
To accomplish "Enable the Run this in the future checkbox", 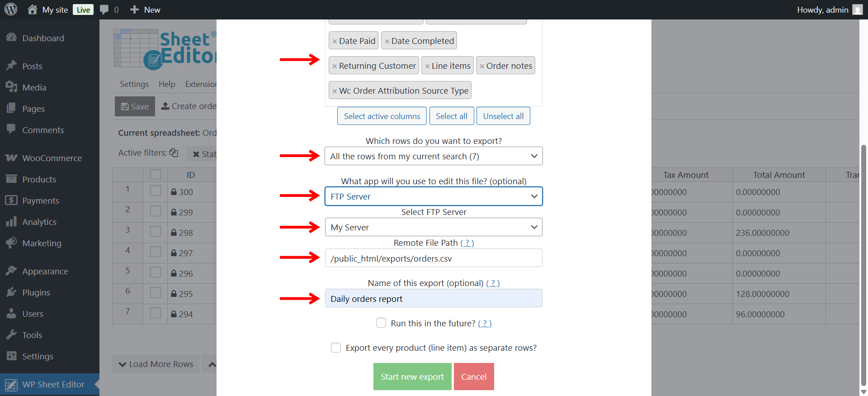I will pos(381,323).
